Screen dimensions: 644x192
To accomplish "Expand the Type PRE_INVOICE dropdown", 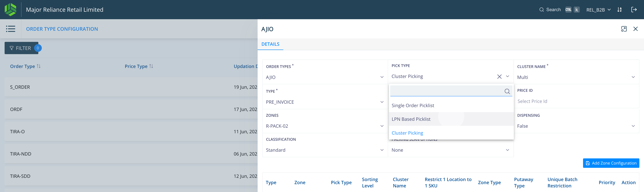I will 382,102.
